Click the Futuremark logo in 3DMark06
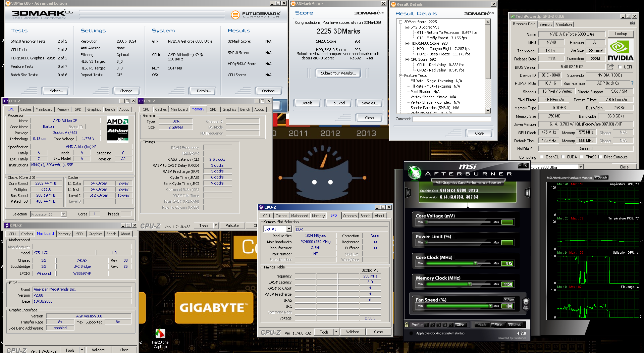644x353 pixels. point(256,15)
